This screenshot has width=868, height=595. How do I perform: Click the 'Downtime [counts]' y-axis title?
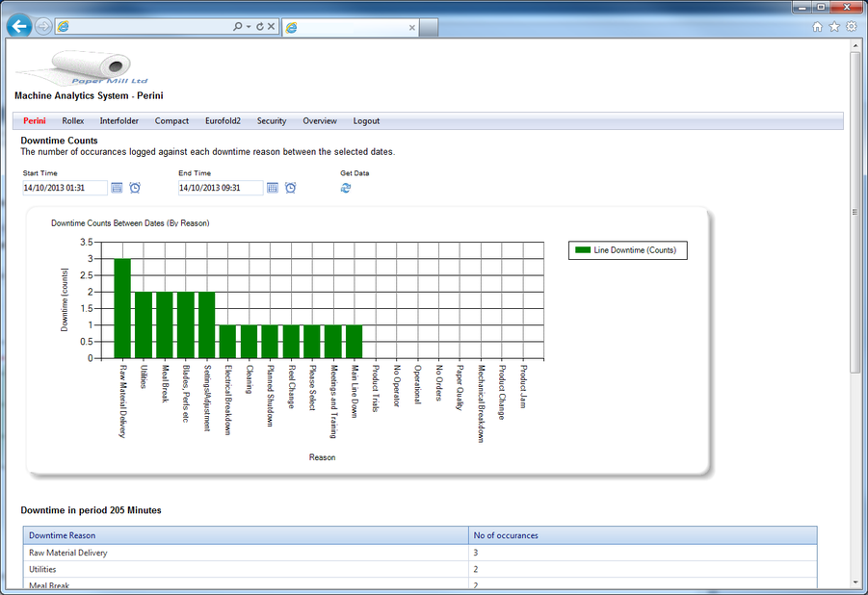click(65, 300)
